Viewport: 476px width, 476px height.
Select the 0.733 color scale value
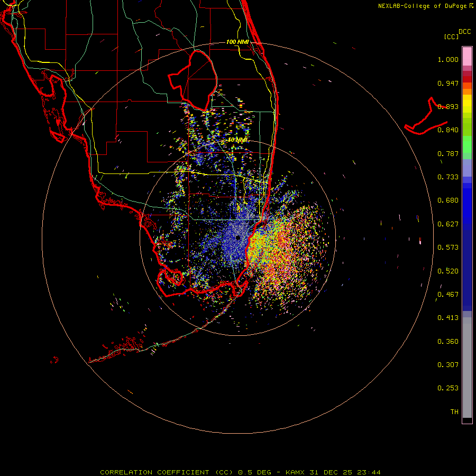click(x=448, y=177)
